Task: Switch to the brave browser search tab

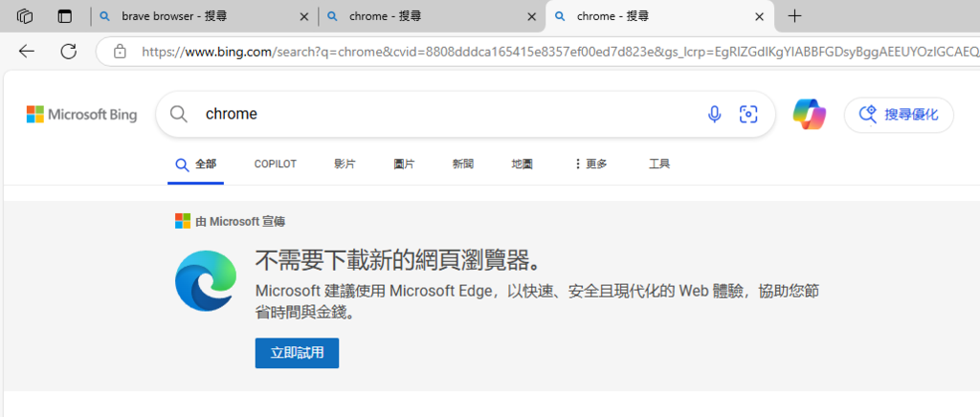Action: tap(205, 16)
